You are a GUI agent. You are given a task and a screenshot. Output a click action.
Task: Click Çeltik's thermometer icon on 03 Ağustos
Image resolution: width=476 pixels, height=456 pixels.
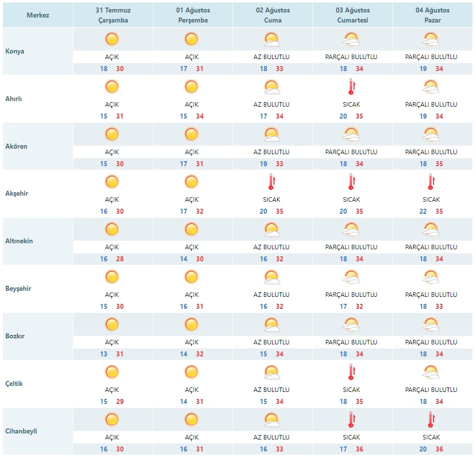point(351,372)
